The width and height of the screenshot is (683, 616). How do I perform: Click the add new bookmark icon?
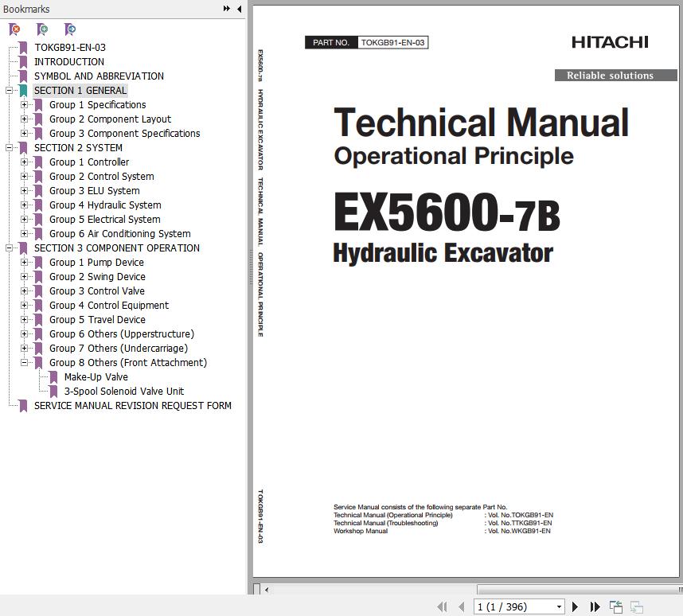pos(42,29)
